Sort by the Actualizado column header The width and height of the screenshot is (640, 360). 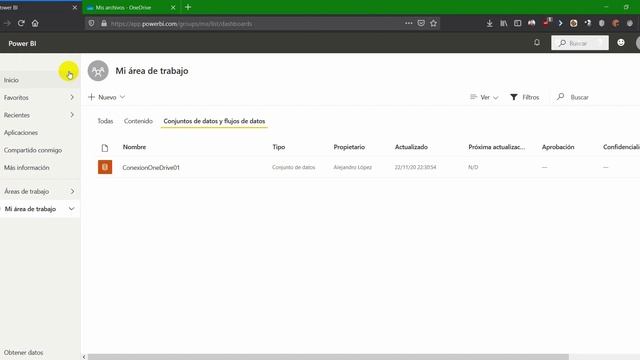coord(411,147)
